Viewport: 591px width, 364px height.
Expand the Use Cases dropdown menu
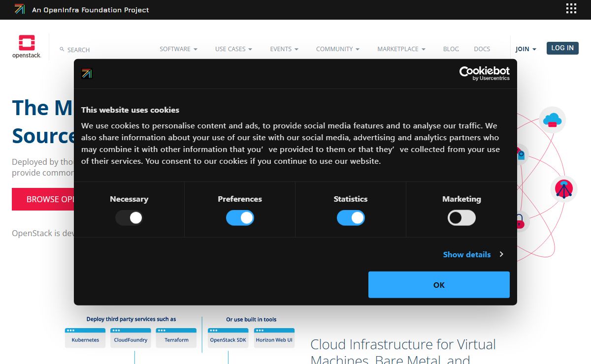pos(233,49)
